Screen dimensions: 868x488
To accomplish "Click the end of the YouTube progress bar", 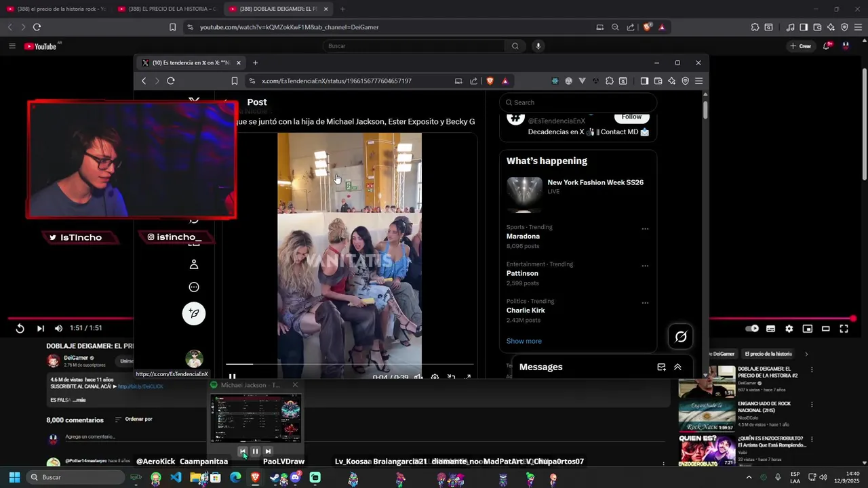I will tap(853, 319).
